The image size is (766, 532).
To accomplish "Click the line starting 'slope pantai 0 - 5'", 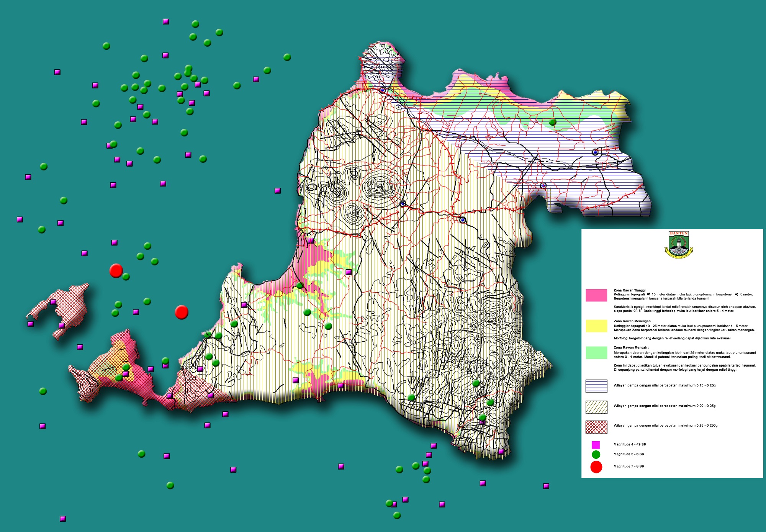I will click(674, 311).
